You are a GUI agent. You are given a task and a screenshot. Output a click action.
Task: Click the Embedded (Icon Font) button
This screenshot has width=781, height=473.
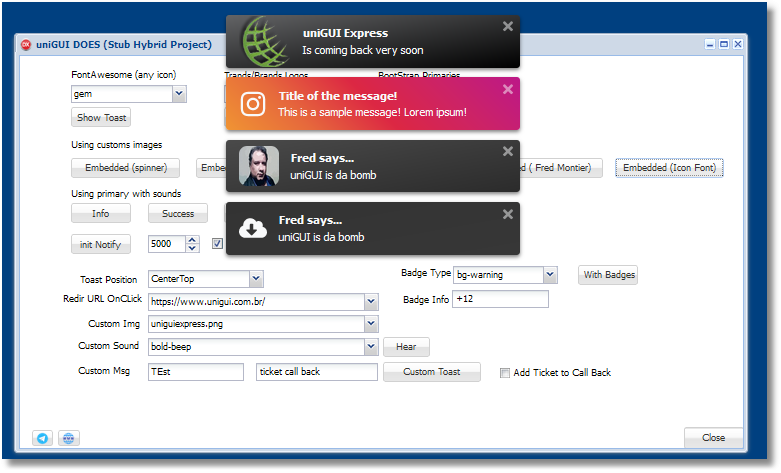click(x=669, y=168)
